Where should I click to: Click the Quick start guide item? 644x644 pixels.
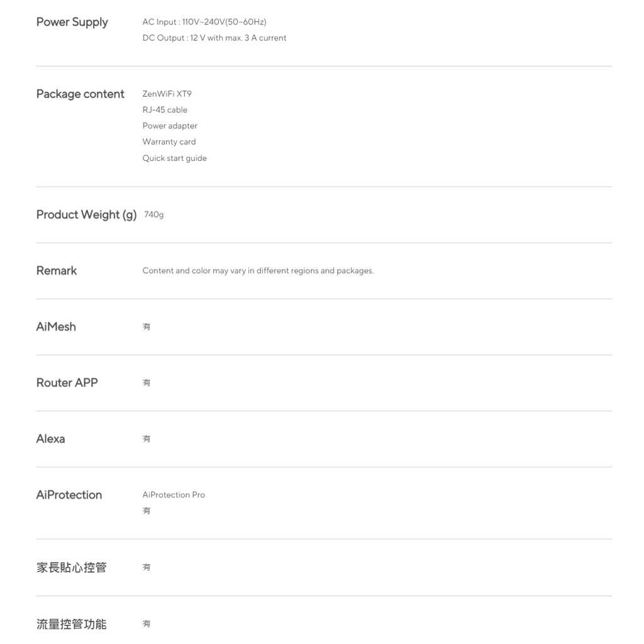point(174,158)
